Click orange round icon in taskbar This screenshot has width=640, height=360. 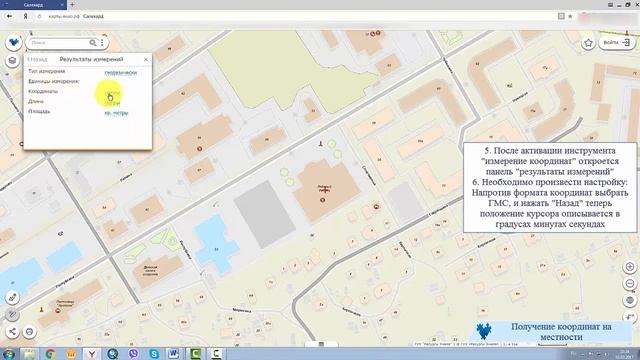(x=71, y=354)
